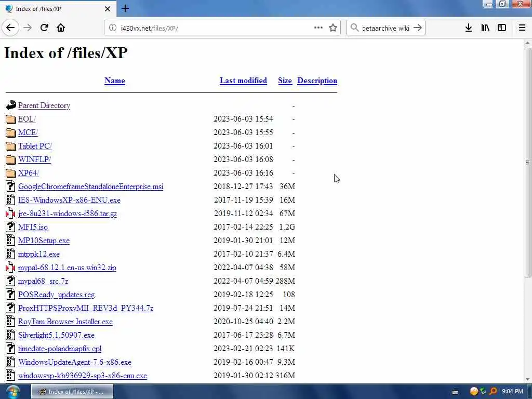Select the Index of /files/XP tab

(58, 9)
